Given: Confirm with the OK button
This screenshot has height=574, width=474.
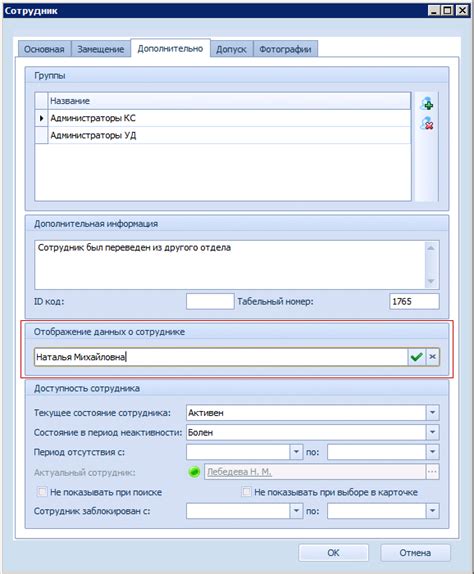Looking at the screenshot, I should (x=333, y=553).
